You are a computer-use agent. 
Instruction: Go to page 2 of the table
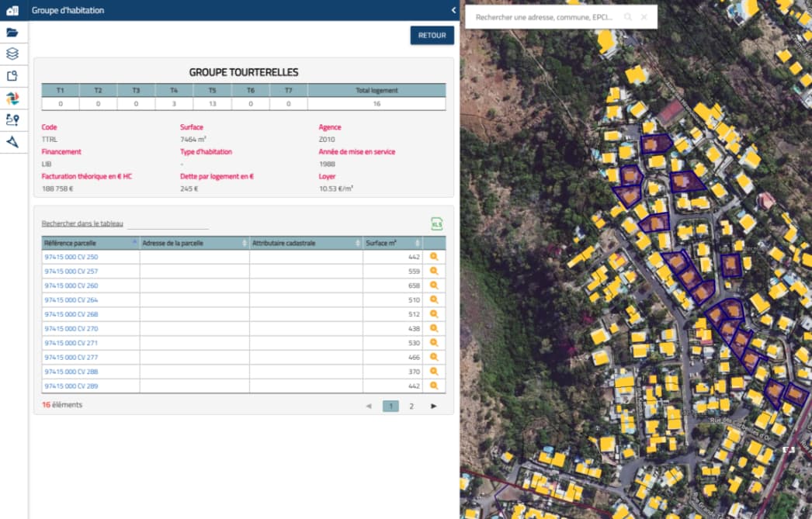point(411,406)
